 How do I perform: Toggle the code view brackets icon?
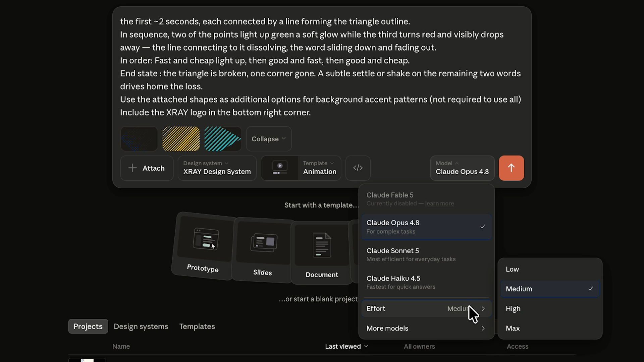click(358, 168)
